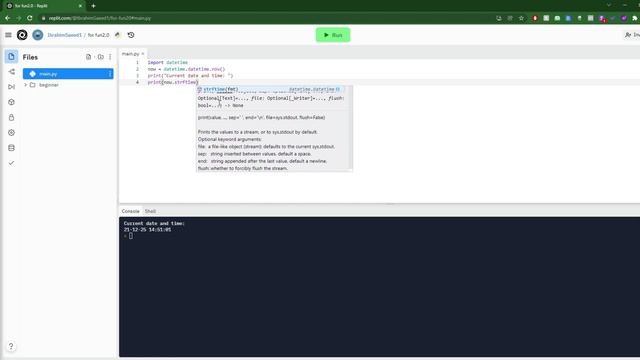Switch to the Shell tab
The height and width of the screenshot is (360, 640).
(150, 211)
